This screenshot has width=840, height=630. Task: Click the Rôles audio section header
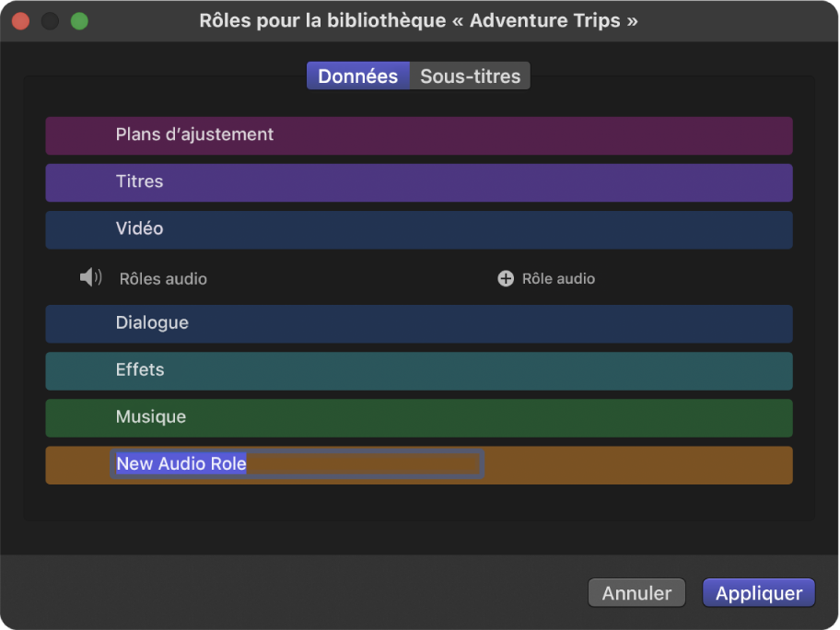(x=163, y=278)
